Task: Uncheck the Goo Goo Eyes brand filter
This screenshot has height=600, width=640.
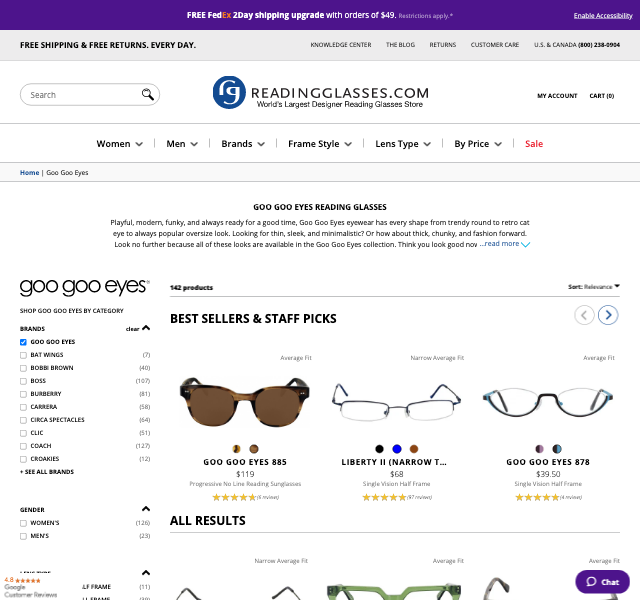Action: (x=23, y=342)
